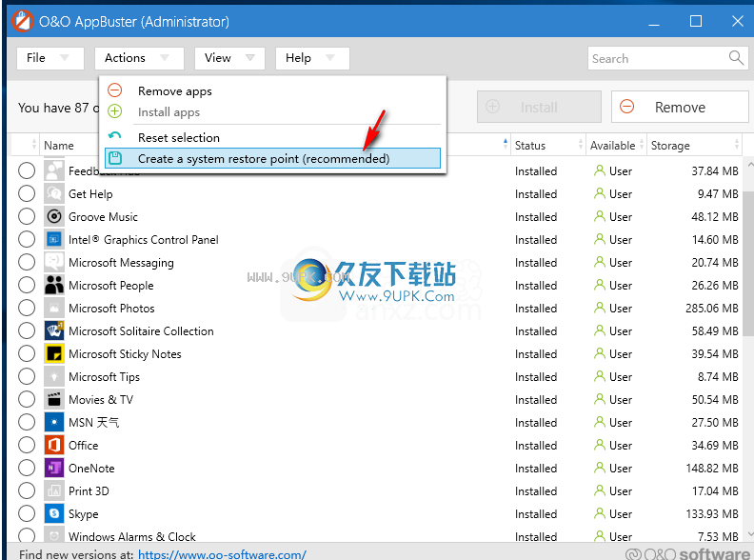Click the MSN weather app icon
Image resolution: width=754 pixels, height=560 pixels.
click(x=54, y=422)
